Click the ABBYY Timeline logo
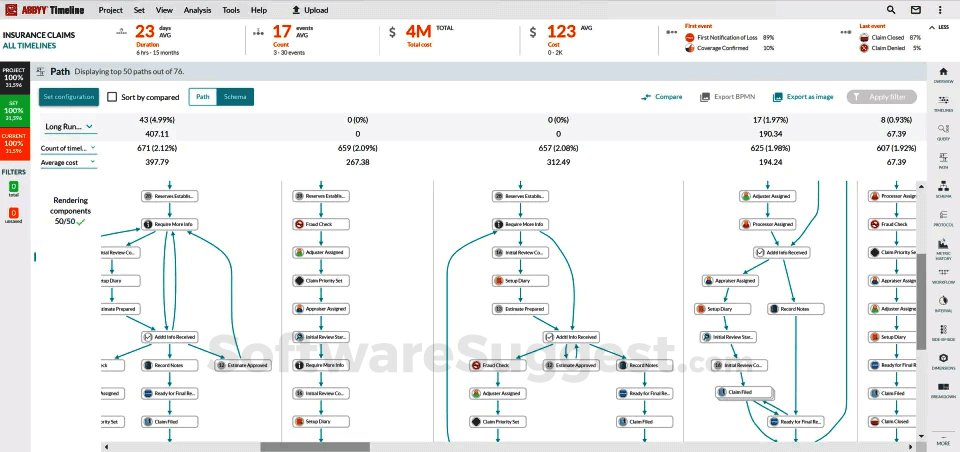This screenshot has width=960, height=452. [44, 10]
